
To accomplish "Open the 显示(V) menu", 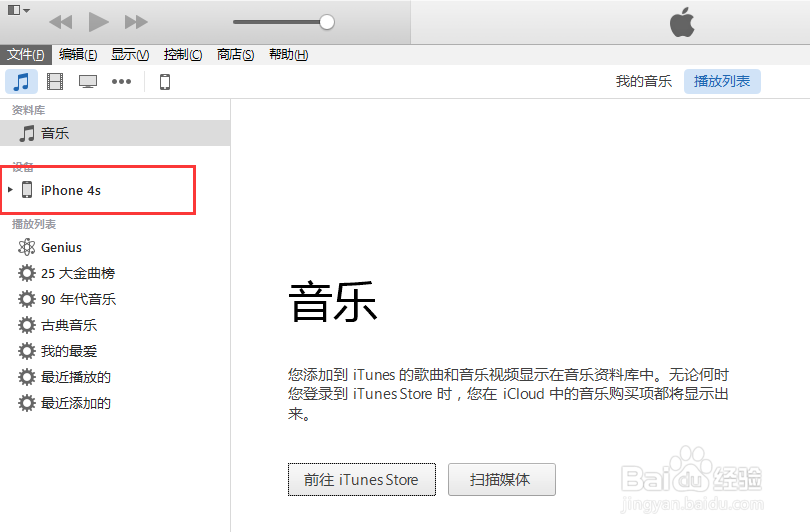I will [130, 55].
